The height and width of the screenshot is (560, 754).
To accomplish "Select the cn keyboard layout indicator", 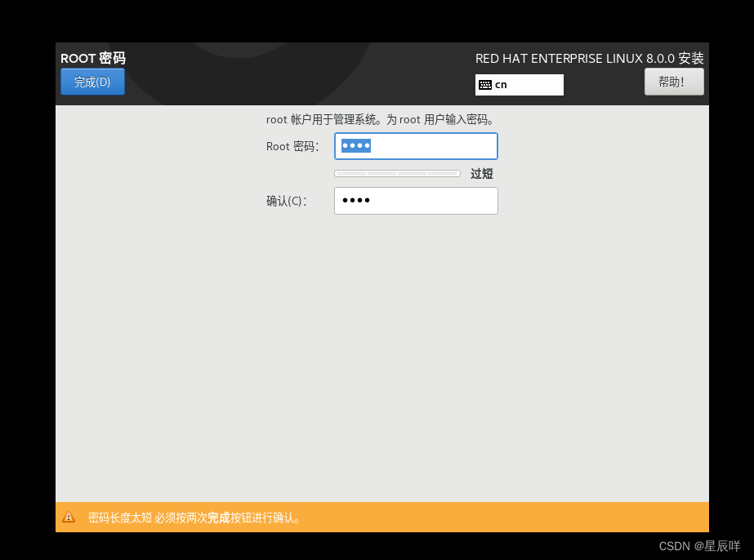I will coord(519,85).
